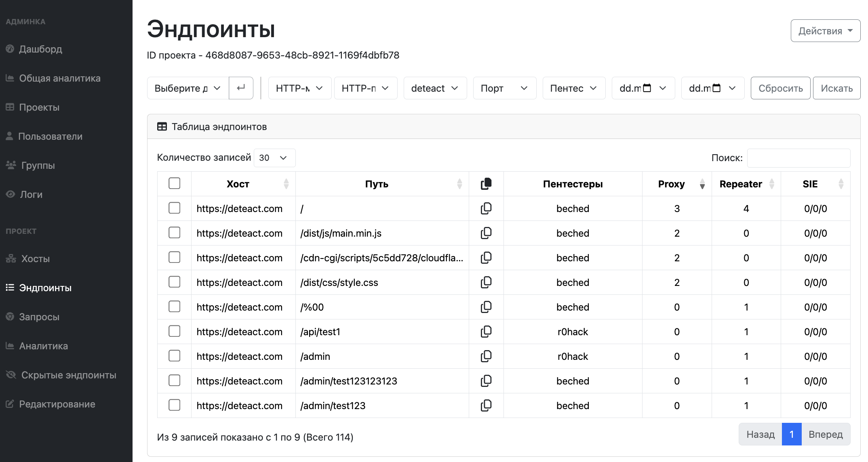868x462 pixels.
Task: Open the Дашборд sidebar item
Action: [x=34, y=49]
